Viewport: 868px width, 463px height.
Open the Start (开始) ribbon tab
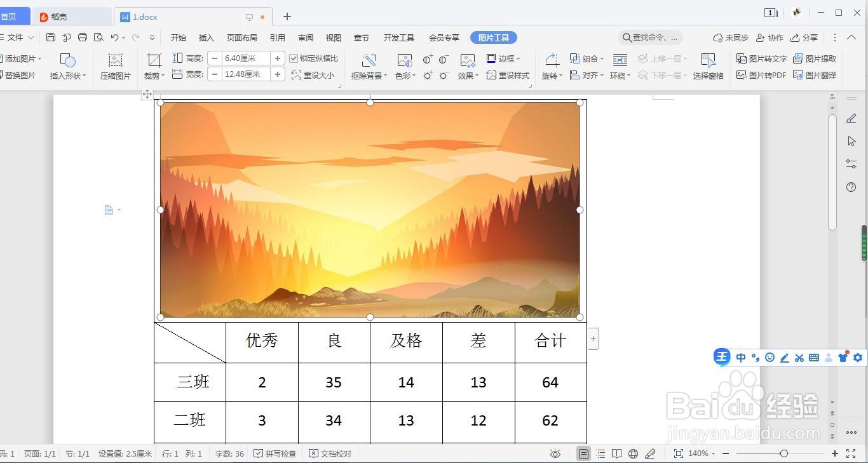click(x=179, y=37)
